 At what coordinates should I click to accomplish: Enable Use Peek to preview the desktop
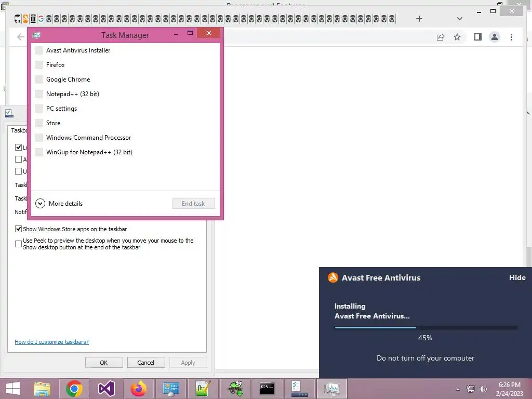(x=18, y=244)
